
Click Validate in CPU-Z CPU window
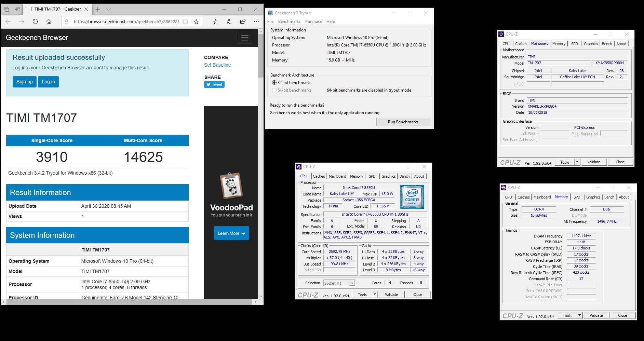point(391,295)
